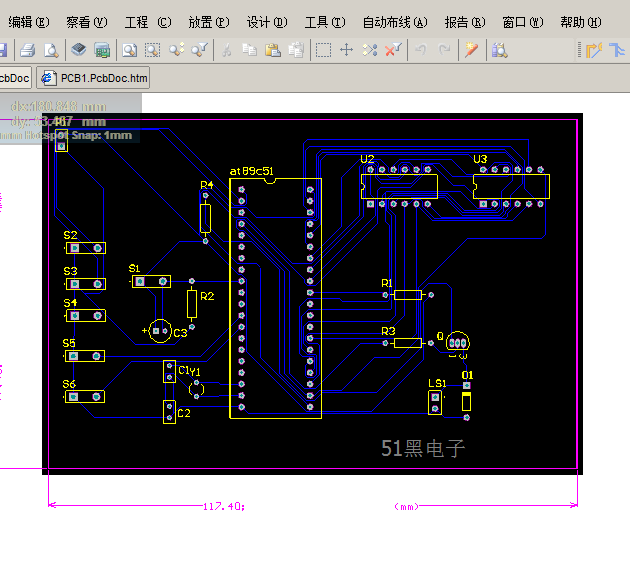Pick the Move Selection cross-arrows tool

(346, 50)
